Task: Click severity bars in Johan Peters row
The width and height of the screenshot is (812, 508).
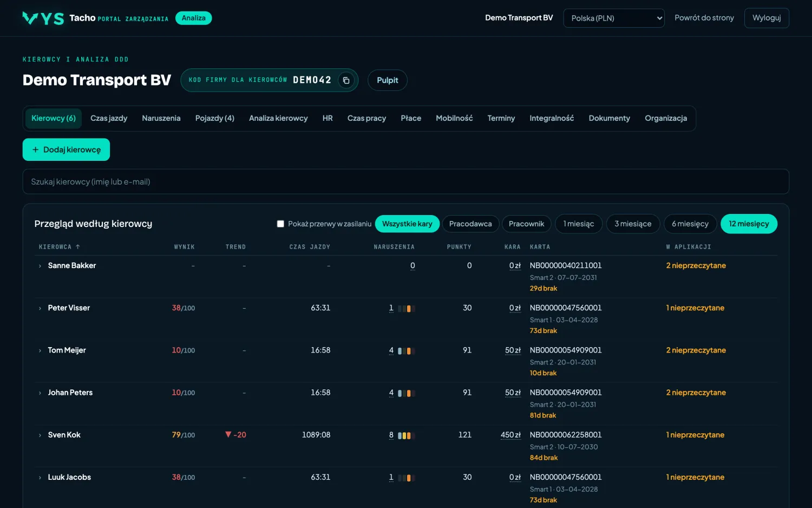Action: [x=407, y=393]
